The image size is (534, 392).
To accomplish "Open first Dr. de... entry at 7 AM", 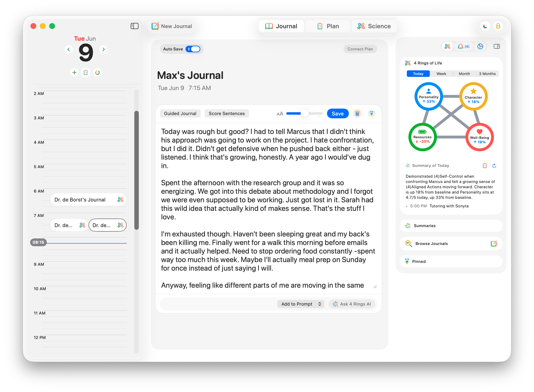I will click(69, 225).
